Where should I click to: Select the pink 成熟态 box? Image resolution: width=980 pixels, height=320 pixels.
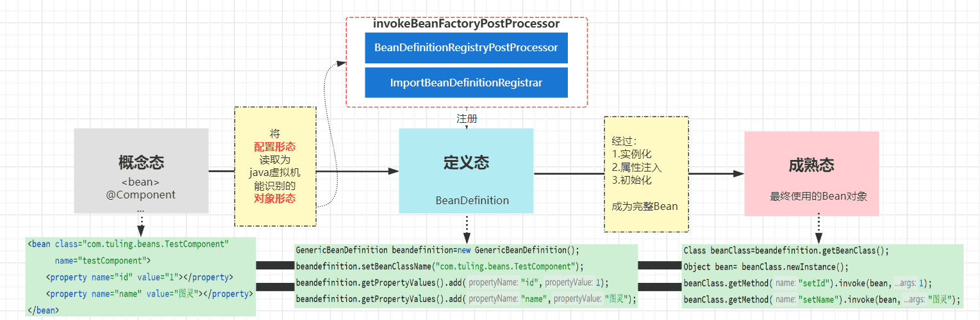(x=811, y=173)
